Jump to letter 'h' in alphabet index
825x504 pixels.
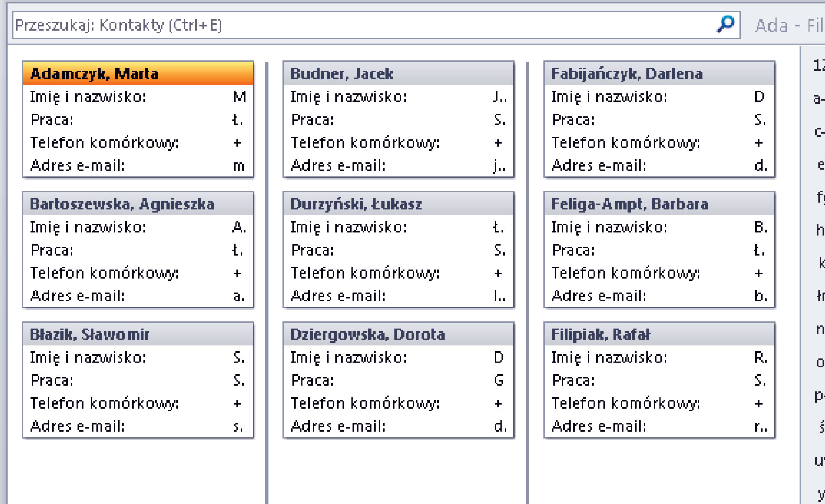click(x=820, y=230)
